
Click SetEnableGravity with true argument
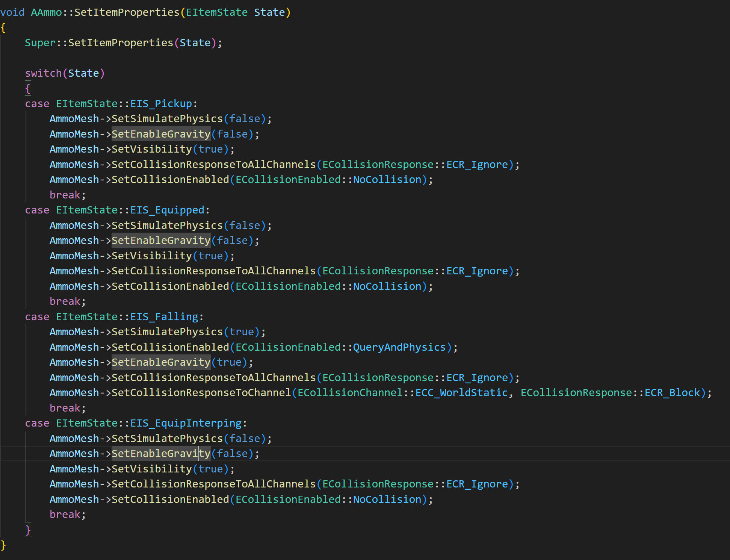coord(161,362)
